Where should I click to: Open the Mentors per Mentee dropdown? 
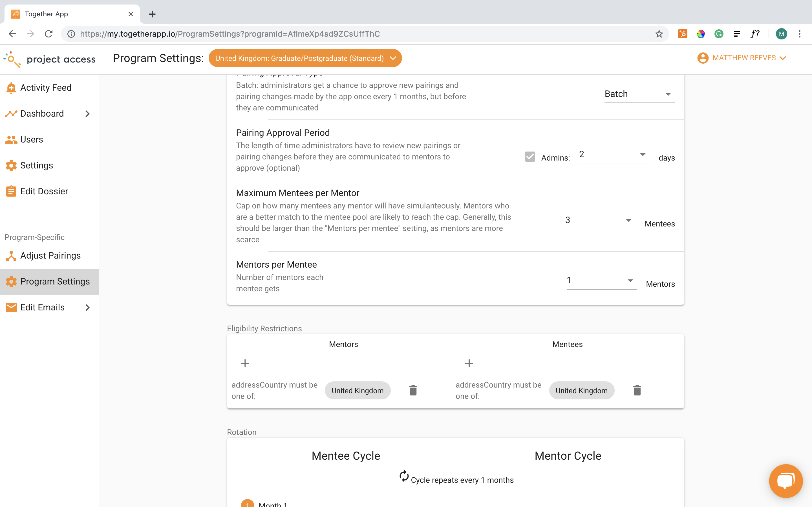coord(601,281)
